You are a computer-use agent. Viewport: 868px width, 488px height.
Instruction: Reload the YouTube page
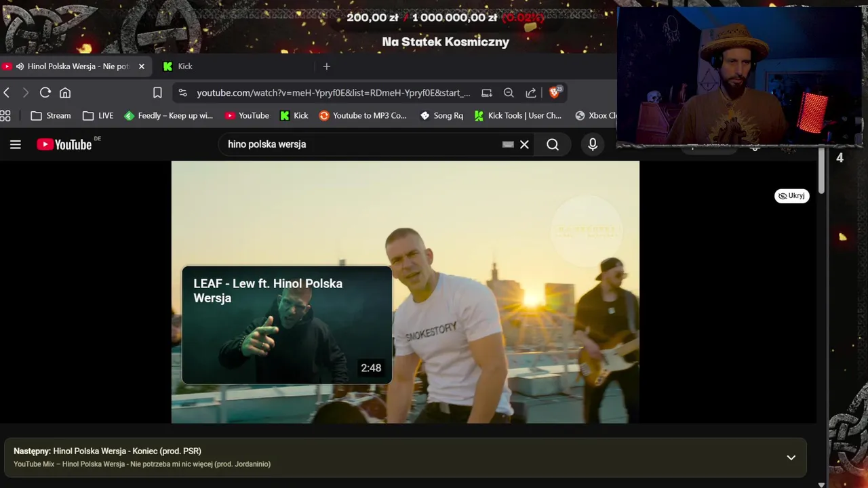[x=45, y=93]
